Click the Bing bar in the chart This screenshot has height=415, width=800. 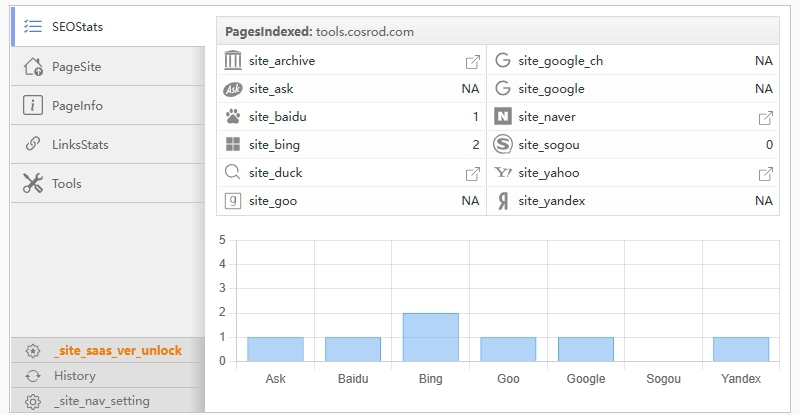pos(430,337)
